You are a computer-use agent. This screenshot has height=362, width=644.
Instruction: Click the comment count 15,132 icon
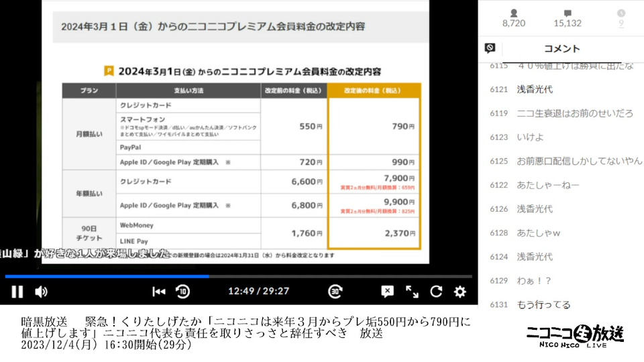(568, 13)
